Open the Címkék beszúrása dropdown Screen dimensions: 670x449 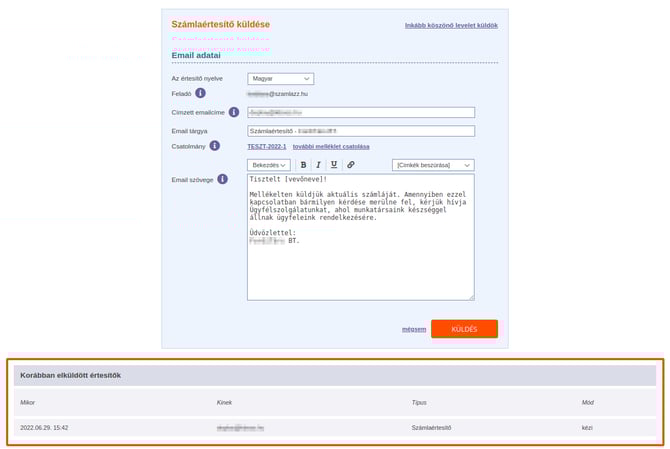(x=432, y=165)
